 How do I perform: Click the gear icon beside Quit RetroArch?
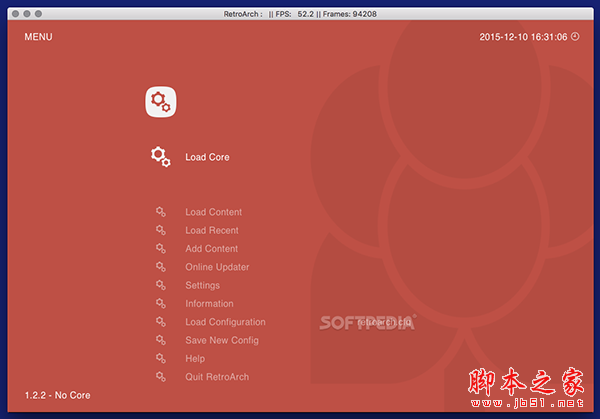click(x=161, y=377)
